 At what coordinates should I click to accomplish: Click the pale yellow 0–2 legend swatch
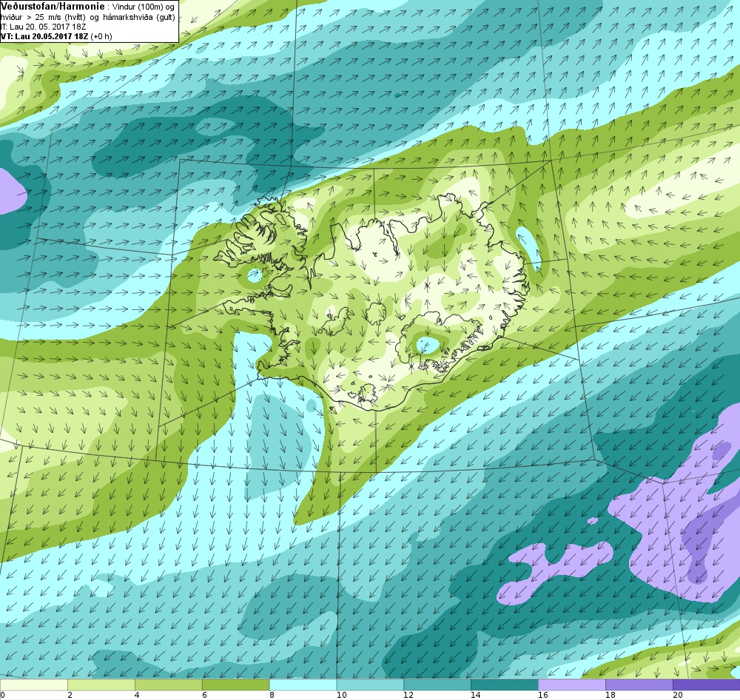point(33,685)
